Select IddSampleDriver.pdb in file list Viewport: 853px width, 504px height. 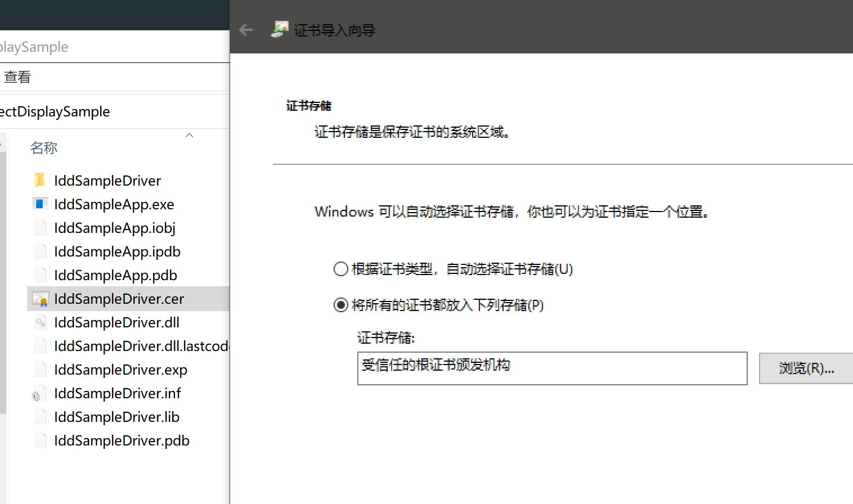pos(122,440)
